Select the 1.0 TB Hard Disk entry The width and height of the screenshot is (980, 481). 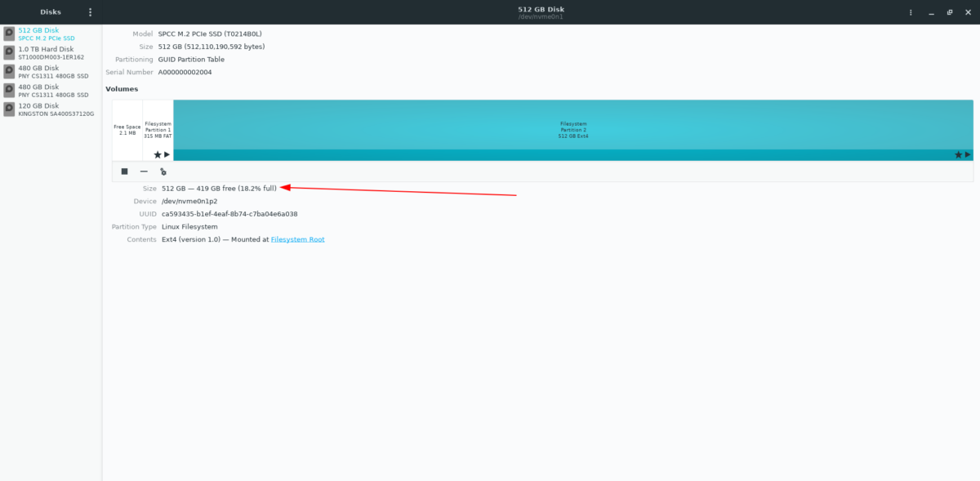[x=51, y=52]
